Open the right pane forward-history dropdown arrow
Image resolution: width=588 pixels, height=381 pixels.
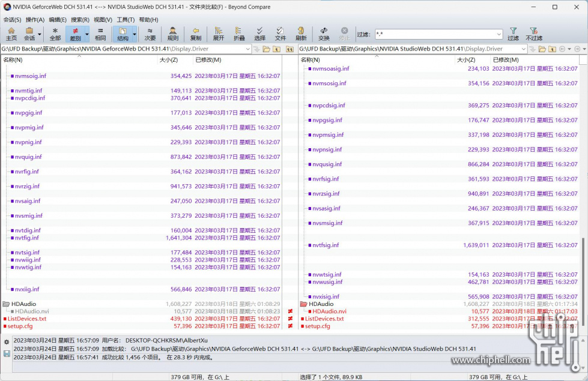584,49
